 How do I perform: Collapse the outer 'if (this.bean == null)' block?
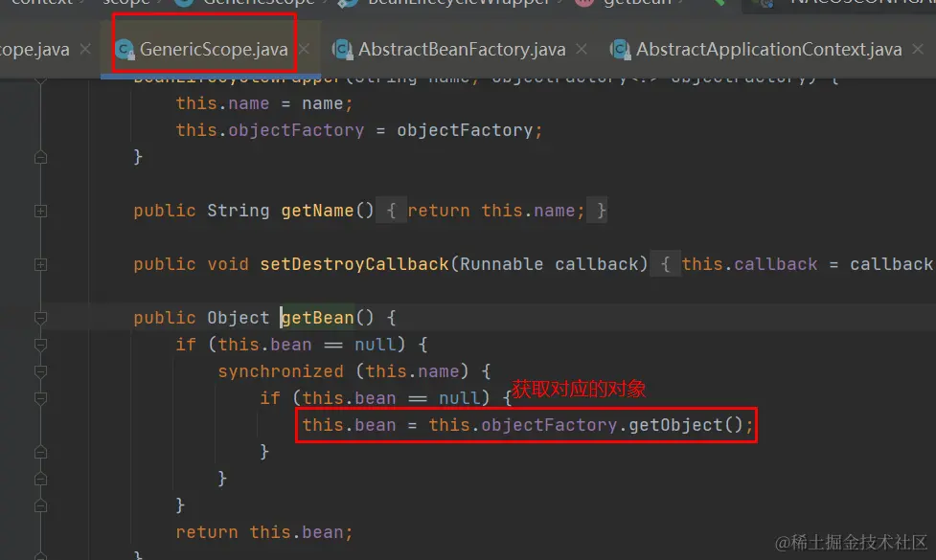coord(40,345)
